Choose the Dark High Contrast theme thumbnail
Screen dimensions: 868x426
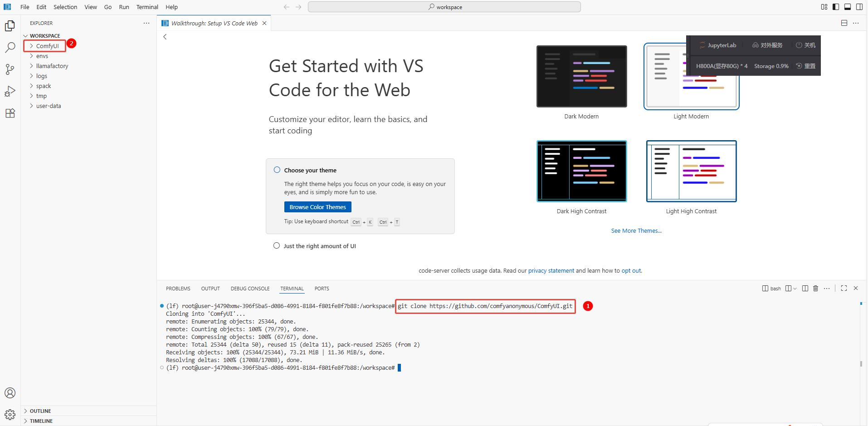[x=581, y=171]
